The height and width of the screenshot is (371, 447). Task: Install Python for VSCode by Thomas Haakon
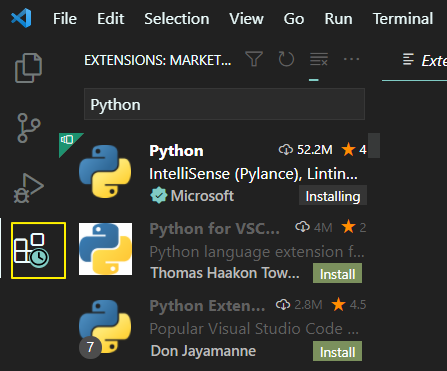click(x=337, y=274)
